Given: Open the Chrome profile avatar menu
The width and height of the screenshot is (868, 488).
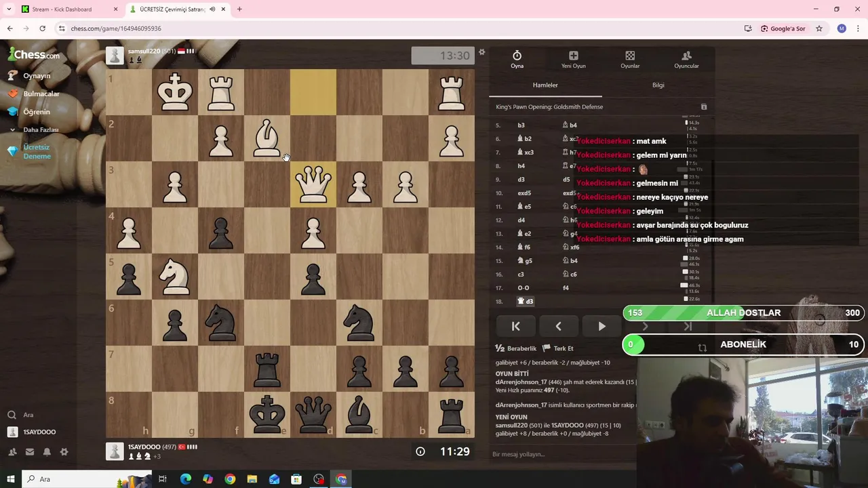Looking at the screenshot, I should point(842,28).
